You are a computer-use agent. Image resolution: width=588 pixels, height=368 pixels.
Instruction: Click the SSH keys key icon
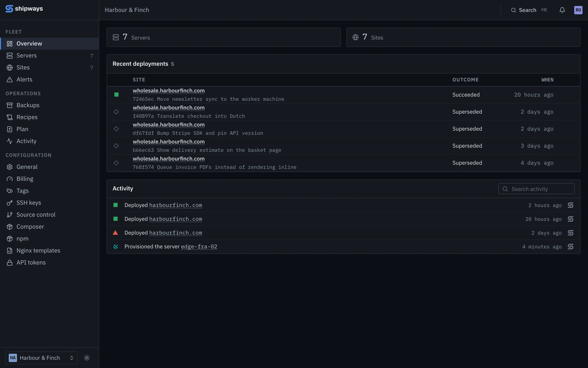click(10, 202)
